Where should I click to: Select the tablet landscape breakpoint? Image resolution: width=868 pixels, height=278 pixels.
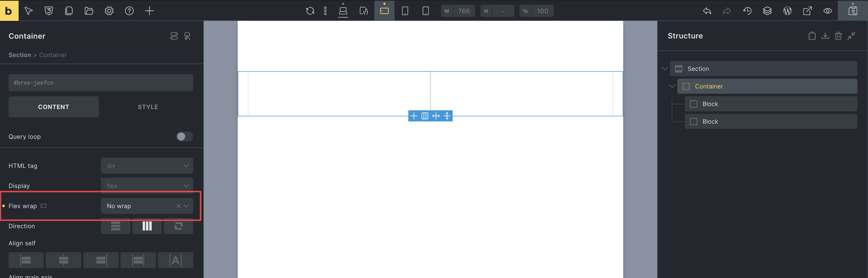coord(384,11)
